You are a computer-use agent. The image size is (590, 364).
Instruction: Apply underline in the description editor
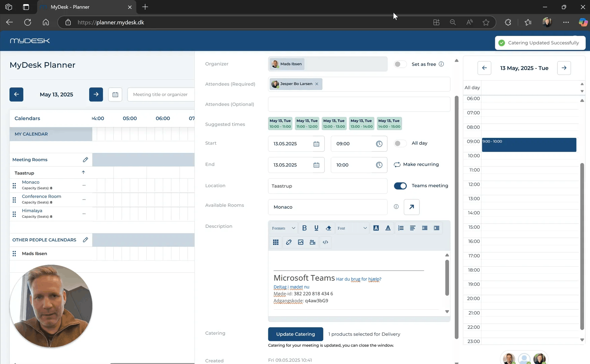tap(316, 228)
